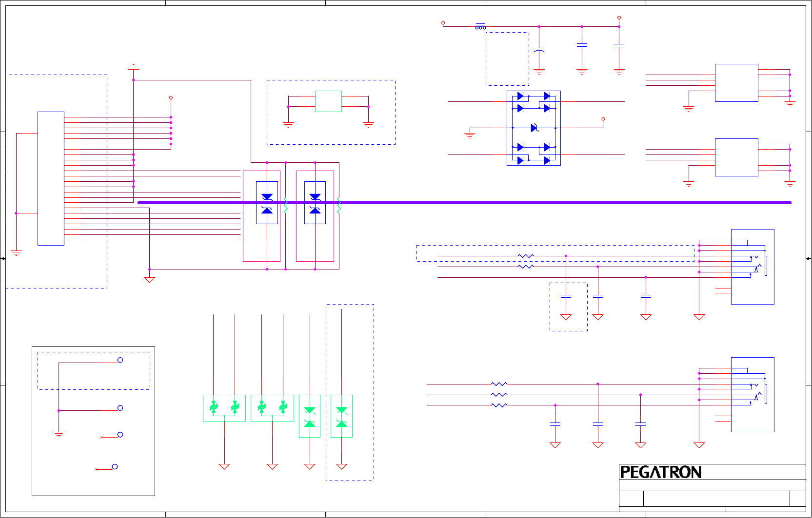Select the green TVS diode block inside the dashed blue box

[341, 416]
